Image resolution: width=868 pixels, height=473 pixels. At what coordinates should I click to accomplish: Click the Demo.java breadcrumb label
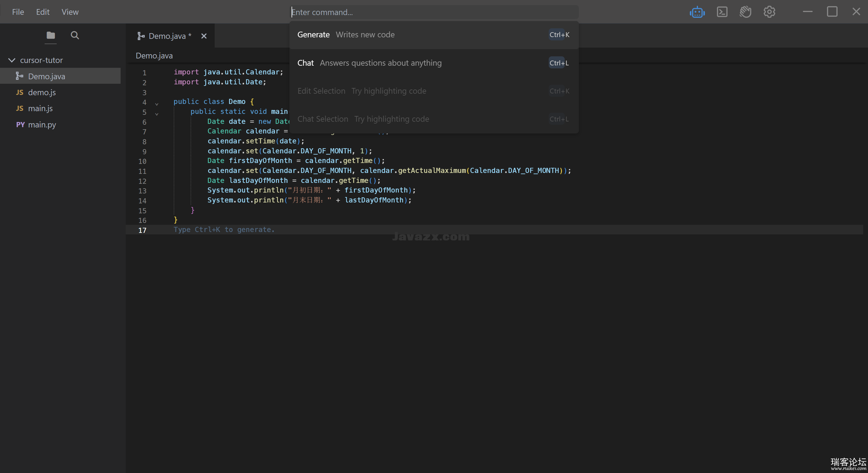pos(154,55)
